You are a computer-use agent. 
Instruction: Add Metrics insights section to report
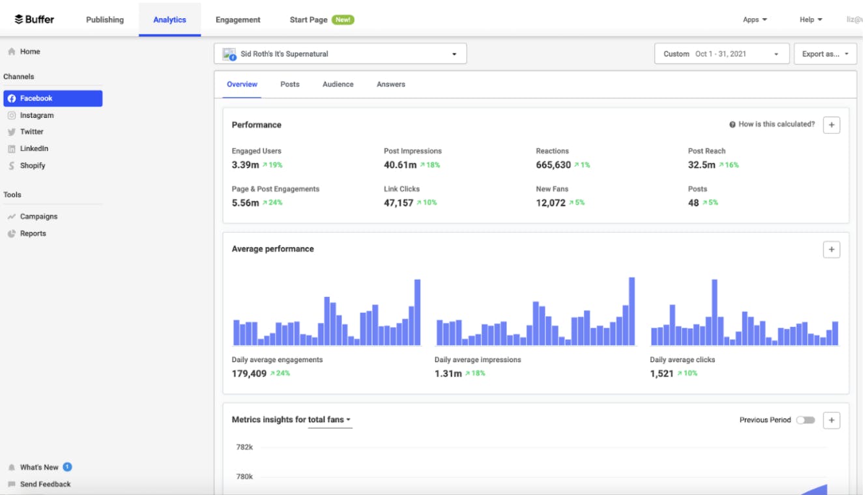click(x=832, y=420)
